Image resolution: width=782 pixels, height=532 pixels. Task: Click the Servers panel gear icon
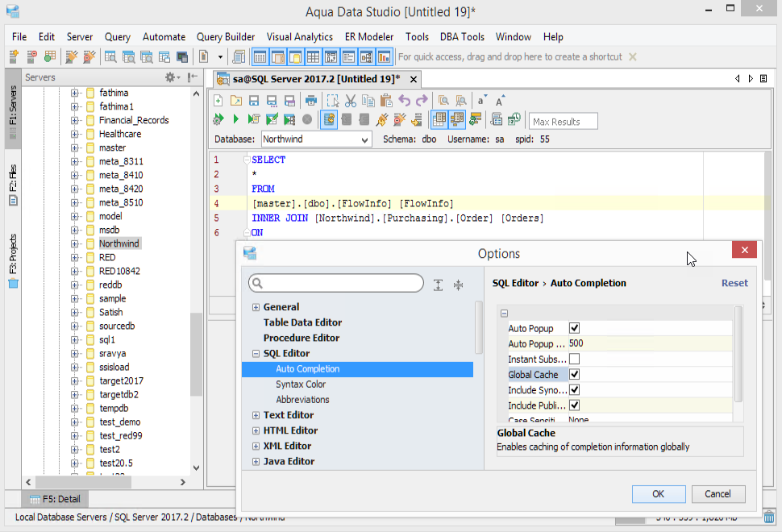(170, 77)
